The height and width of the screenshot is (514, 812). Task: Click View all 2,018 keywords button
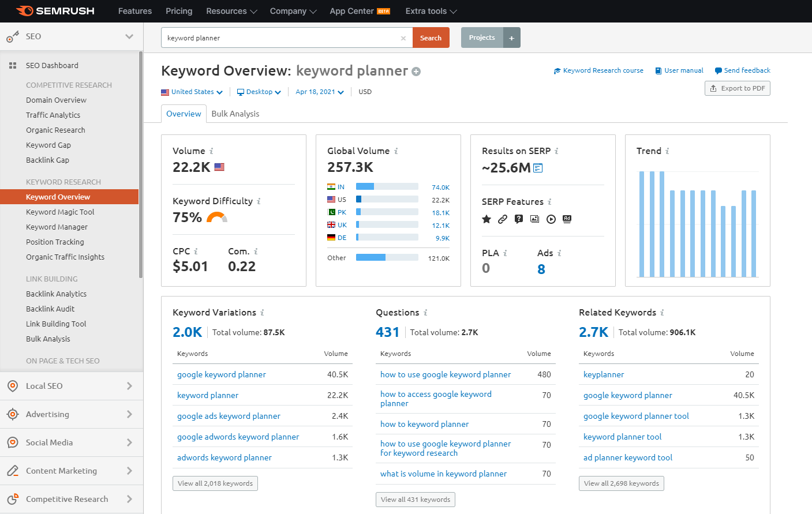(x=215, y=483)
